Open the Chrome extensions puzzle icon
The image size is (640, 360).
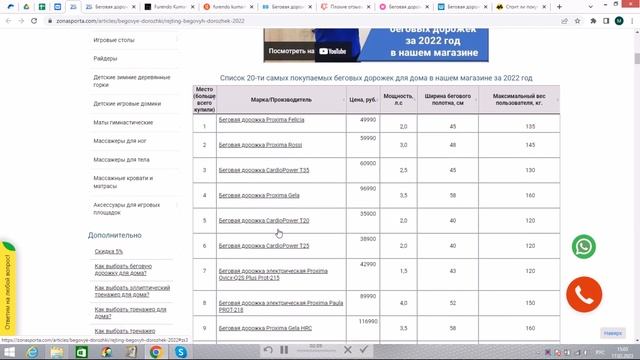[593, 21]
